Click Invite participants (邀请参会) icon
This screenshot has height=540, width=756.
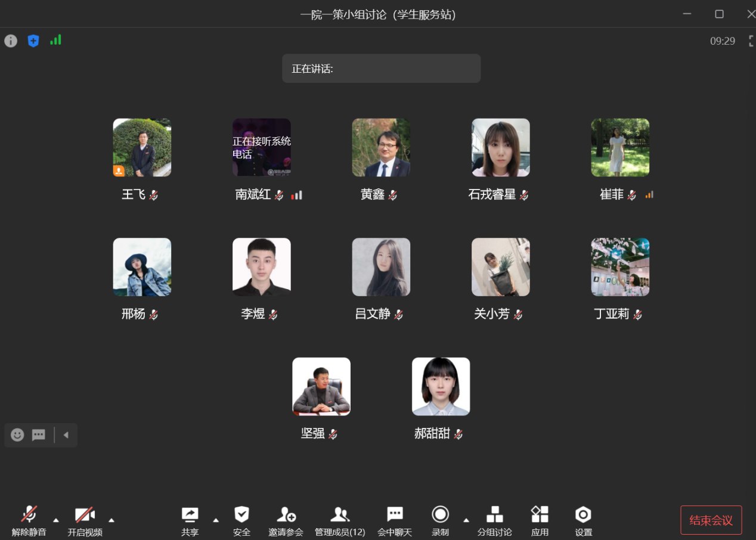(x=286, y=515)
